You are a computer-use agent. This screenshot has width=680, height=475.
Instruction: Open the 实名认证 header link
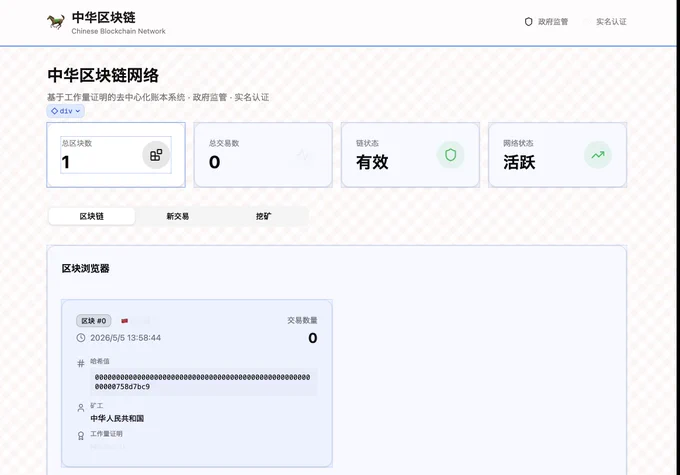point(611,22)
